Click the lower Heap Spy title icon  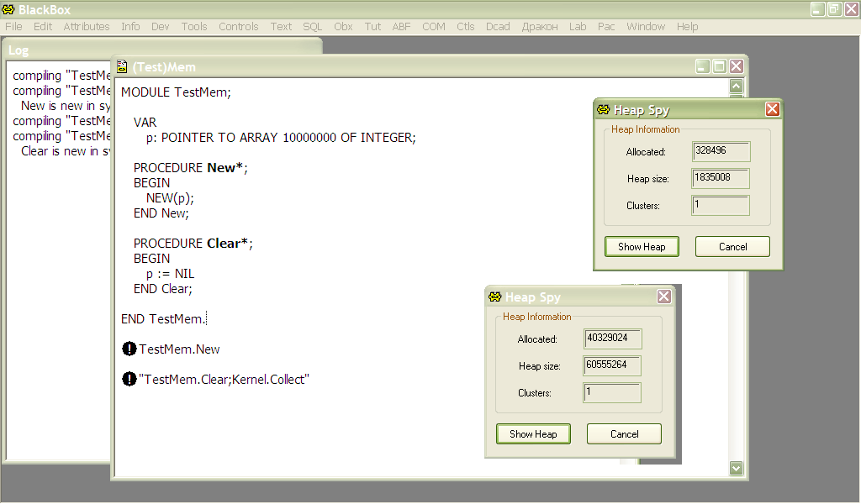point(494,297)
